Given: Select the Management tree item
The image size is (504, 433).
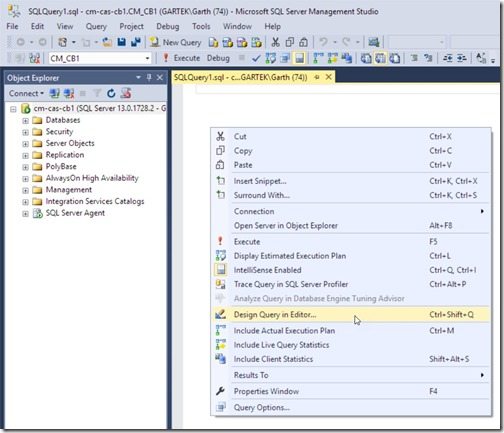Looking at the screenshot, I should point(69,190).
